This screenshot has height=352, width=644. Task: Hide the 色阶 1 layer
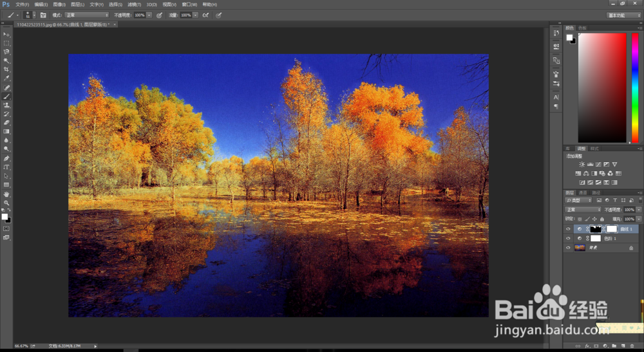click(x=568, y=238)
